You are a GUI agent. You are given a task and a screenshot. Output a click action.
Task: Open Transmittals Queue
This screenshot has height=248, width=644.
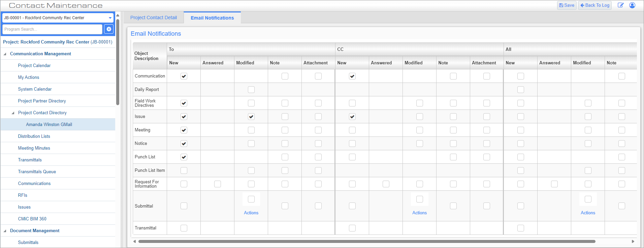37,172
